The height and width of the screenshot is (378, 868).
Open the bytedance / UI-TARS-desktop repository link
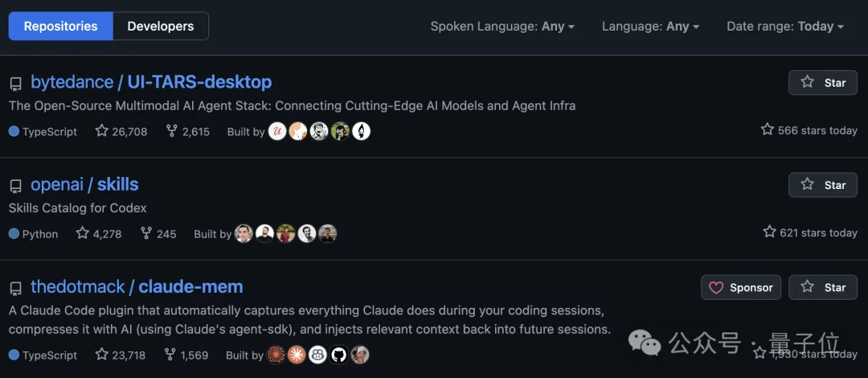(151, 82)
